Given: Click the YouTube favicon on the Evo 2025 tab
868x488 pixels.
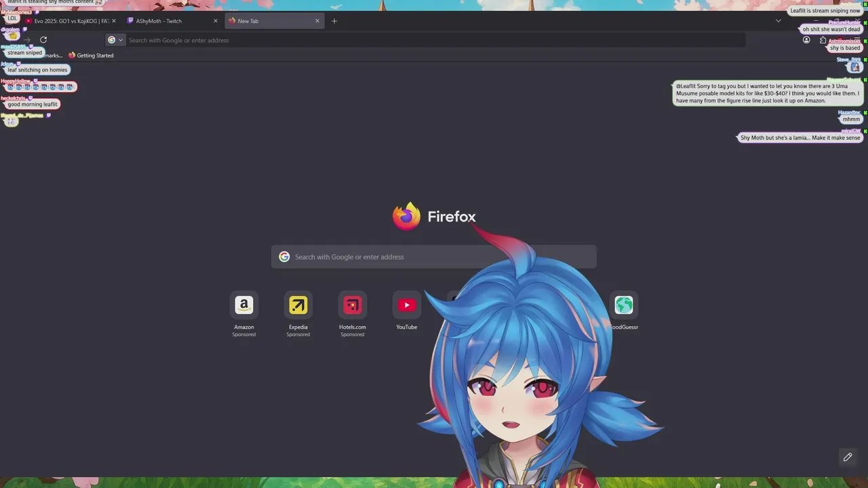Looking at the screenshot, I should [28, 21].
